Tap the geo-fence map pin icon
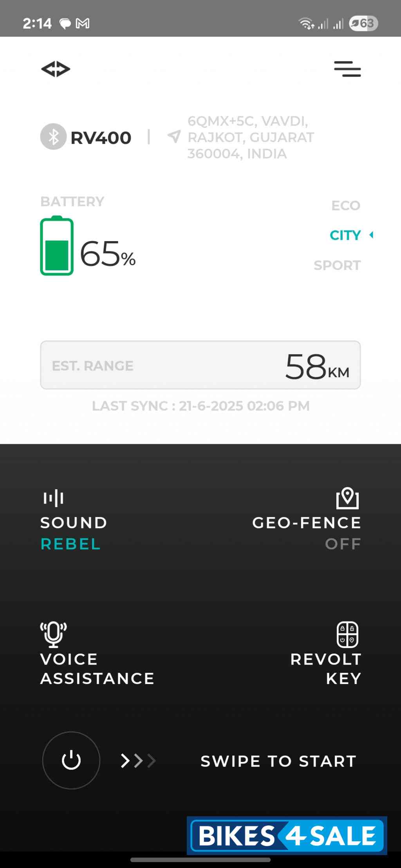 [x=347, y=498]
